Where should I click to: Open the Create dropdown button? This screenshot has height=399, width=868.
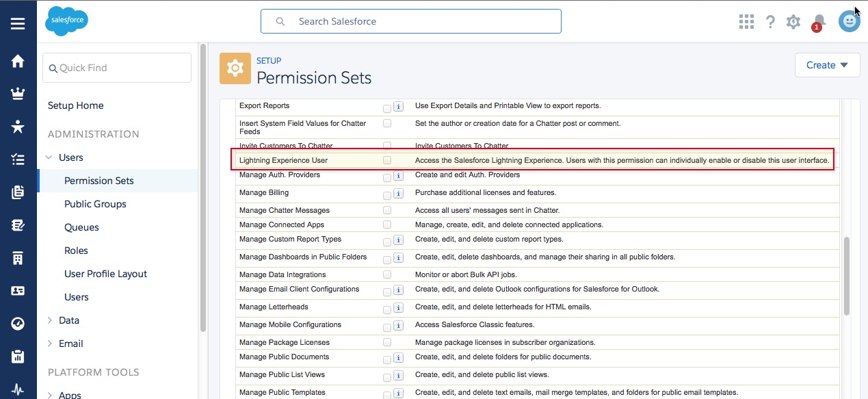tap(827, 65)
